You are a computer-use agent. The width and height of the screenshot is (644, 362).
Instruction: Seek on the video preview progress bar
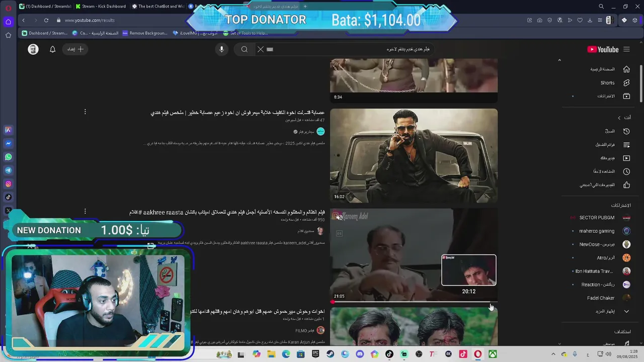[x=414, y=302]
